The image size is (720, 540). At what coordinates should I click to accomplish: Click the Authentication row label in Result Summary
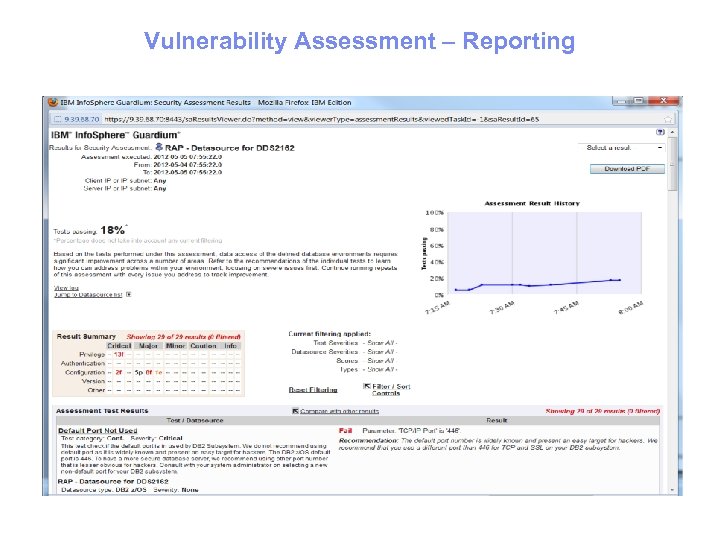point(83,363)
